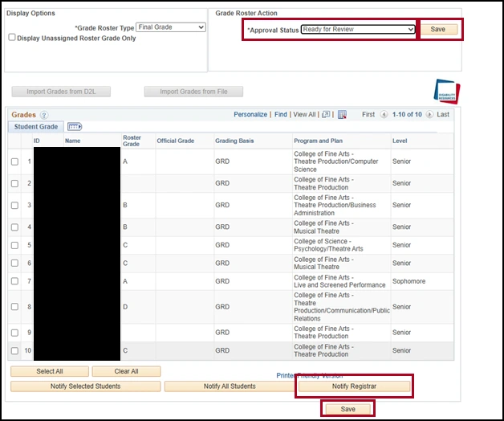Sort by Official Grade column header

[175, 141]
